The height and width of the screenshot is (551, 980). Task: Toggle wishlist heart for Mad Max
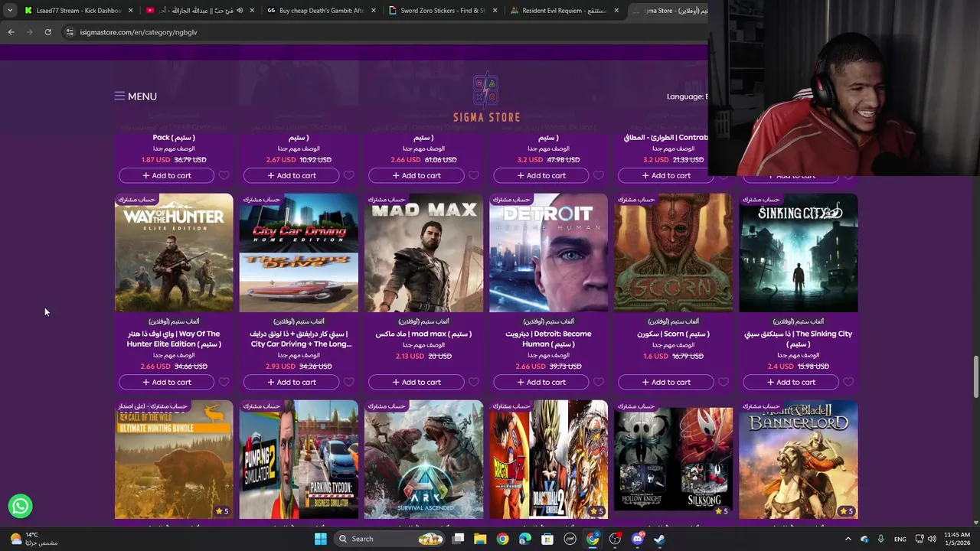tap(473, 382)
